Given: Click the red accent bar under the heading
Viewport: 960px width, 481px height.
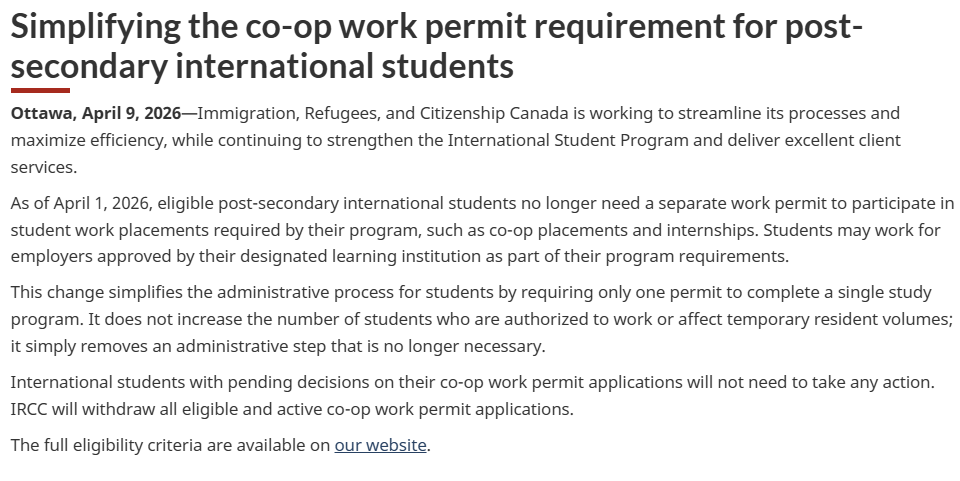Looking at the screenshot, I should tap(40, 91).
